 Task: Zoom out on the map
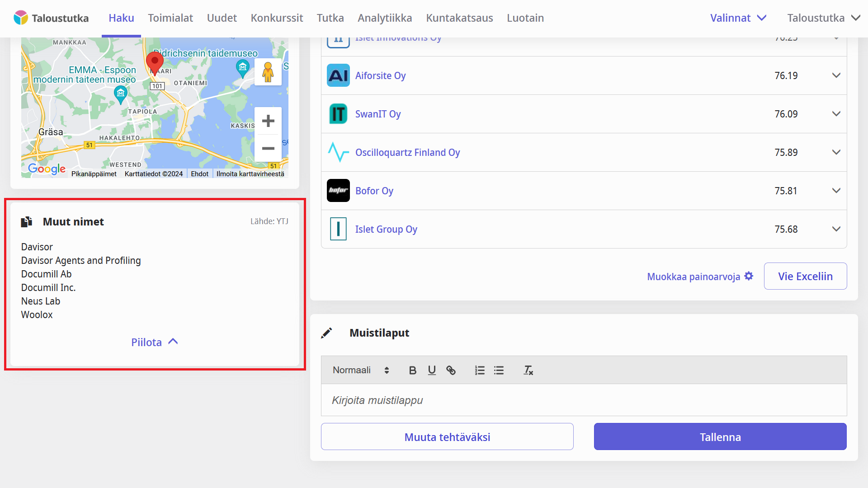[268, 148]
